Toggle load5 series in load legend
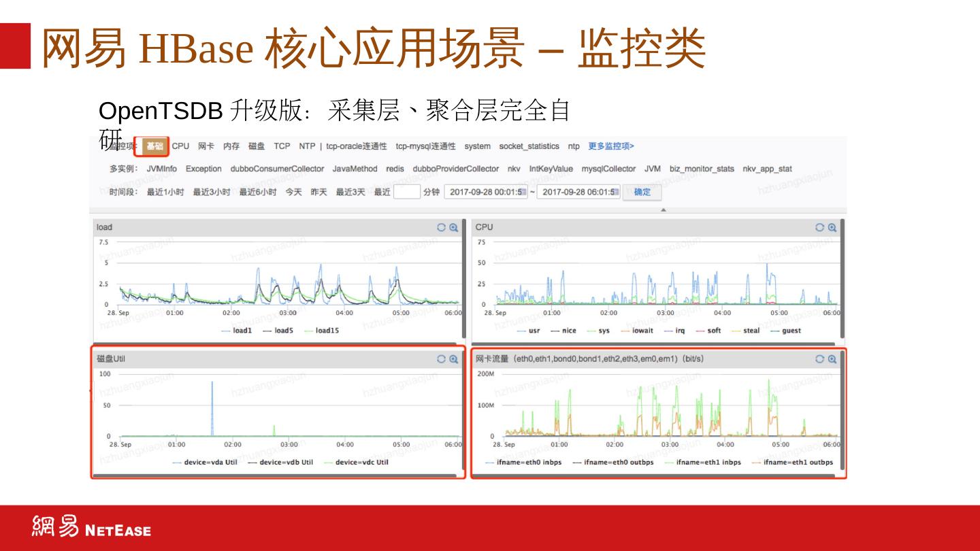Screen dimensions: 980x551 click(278, 331)
